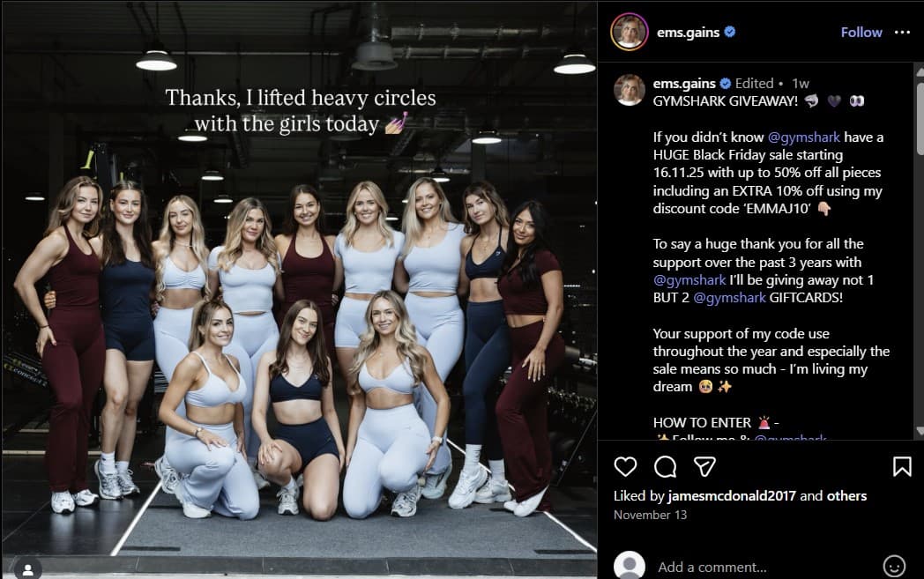
Task: Open ems.gains profile picture in header
Action: pyautogui.click(x=630, y=33)
